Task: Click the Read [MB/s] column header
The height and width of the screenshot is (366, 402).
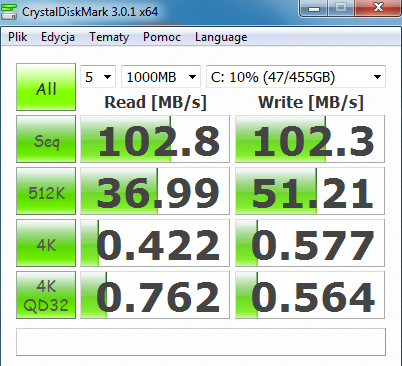Action: [x=155, y=102]
